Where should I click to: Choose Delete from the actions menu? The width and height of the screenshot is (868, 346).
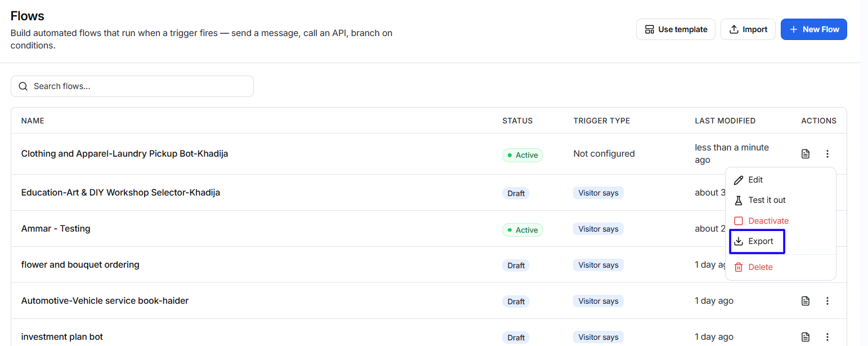(x=781, y=267)
